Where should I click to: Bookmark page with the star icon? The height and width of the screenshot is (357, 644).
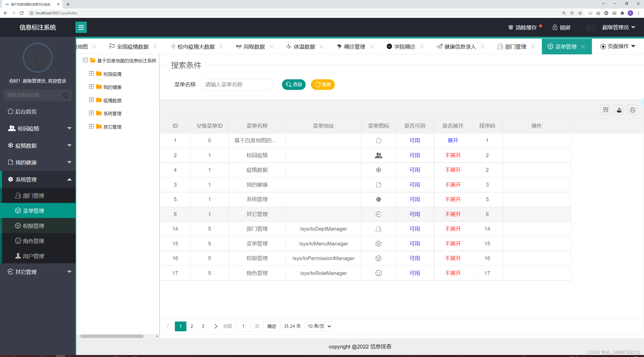tap(580, 13)
